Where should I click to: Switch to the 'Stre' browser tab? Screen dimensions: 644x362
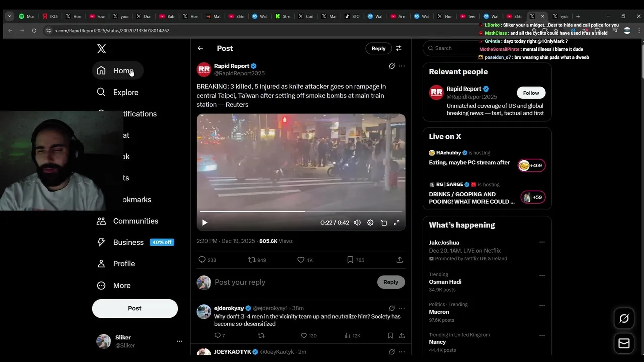click(282, 16)
